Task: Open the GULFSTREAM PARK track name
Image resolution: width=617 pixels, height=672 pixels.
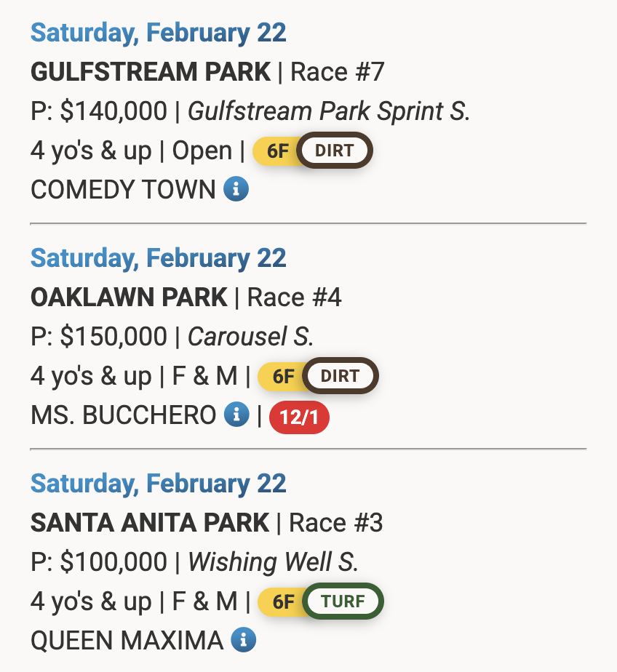Action: (151, 73)
